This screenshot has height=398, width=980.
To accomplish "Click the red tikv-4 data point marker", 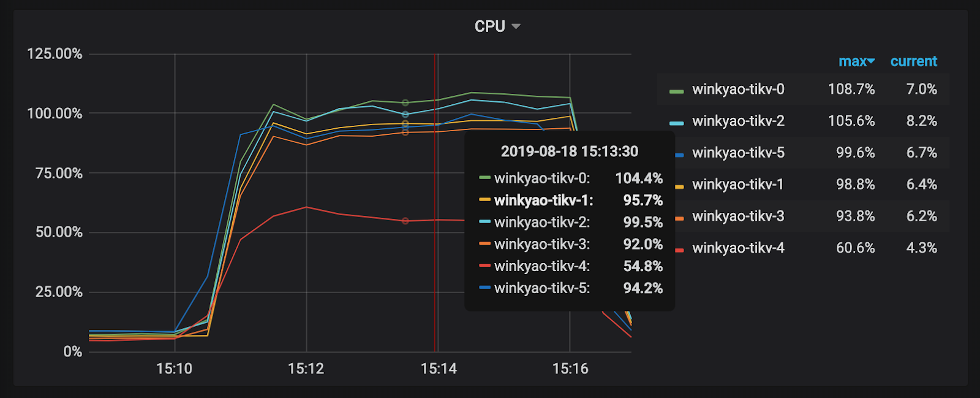I will (x=405, y=221).
